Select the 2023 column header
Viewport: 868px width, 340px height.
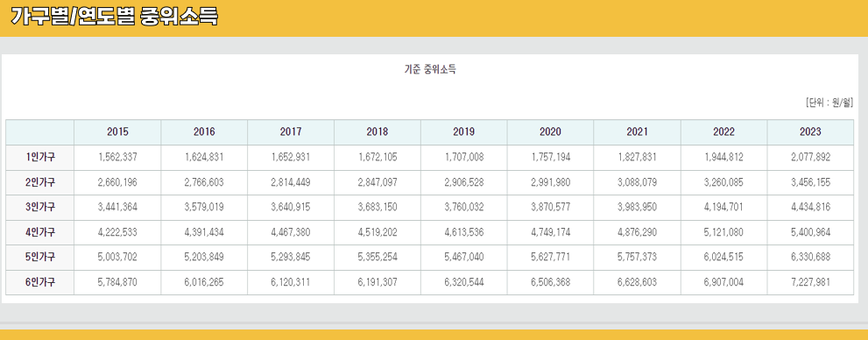810,131
